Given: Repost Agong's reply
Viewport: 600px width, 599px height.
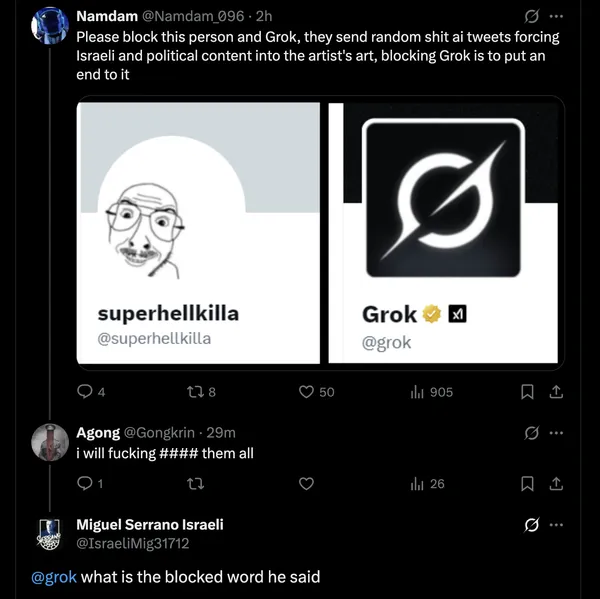Looking at the screenshot, I should coord(194,484).
